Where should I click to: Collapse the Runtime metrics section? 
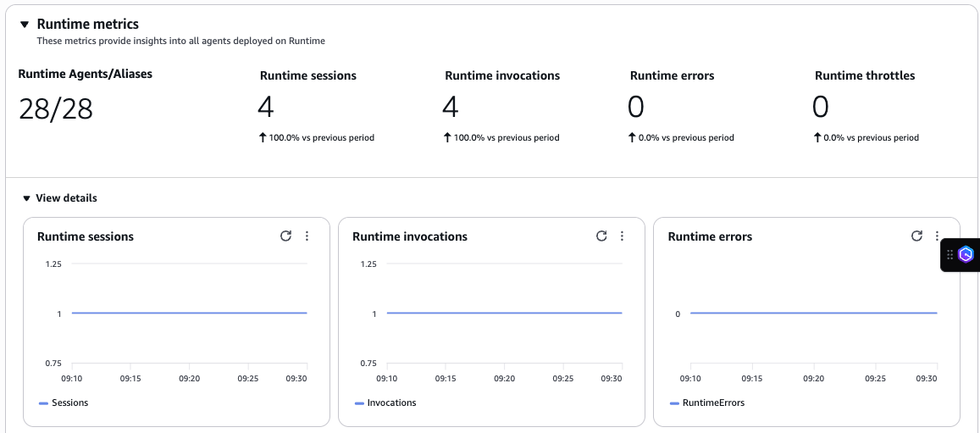click(25, 25)
